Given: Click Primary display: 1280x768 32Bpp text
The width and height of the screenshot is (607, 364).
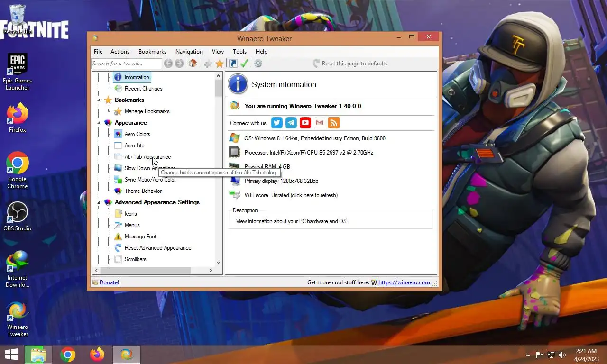Looking at the screenshot, I should pos(281,181).
